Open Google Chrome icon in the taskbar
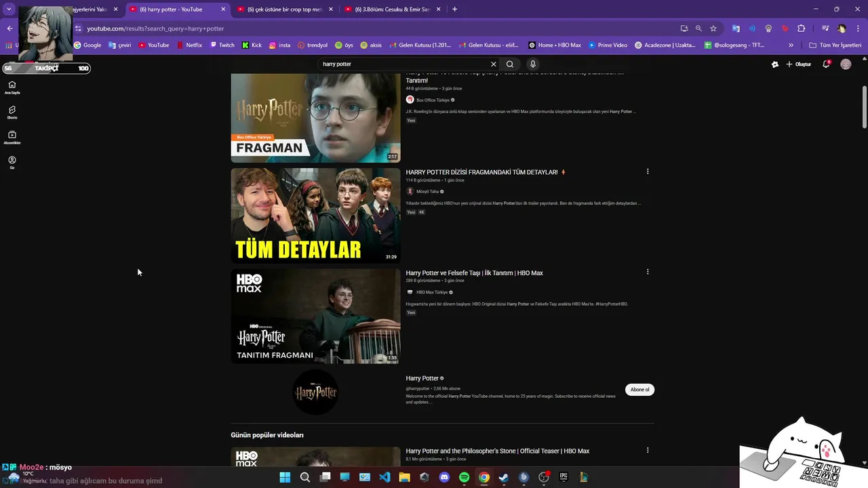The height and width of the screenshot is (488, 868). click(x=484, y=477)
